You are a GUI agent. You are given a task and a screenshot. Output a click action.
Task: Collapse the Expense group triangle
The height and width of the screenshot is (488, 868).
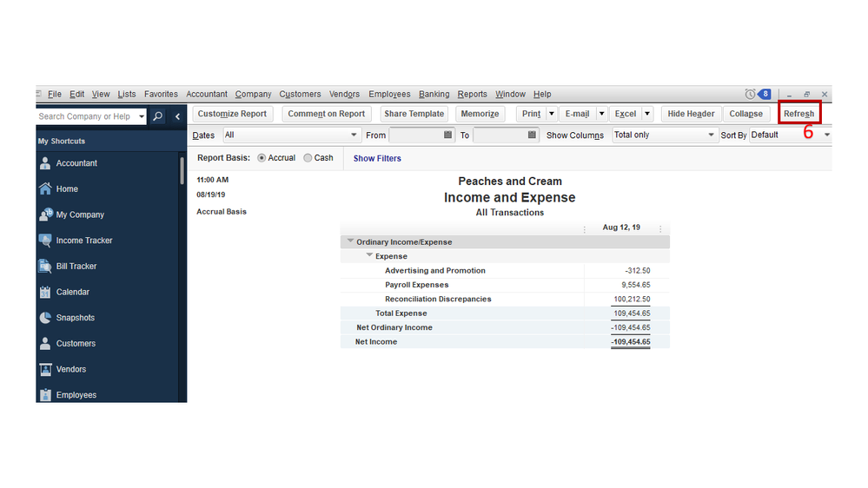point(369,255)
